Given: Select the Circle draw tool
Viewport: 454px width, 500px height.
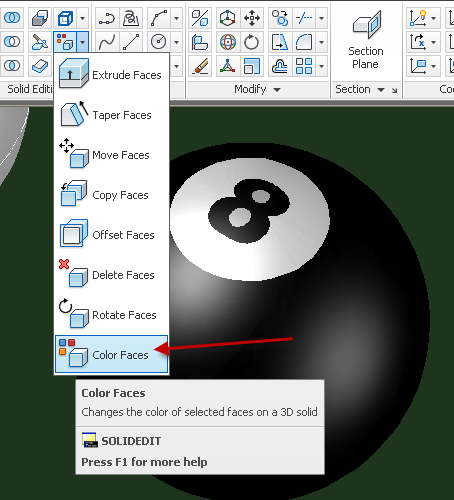Looking at the screenshot, I should 159,42.
